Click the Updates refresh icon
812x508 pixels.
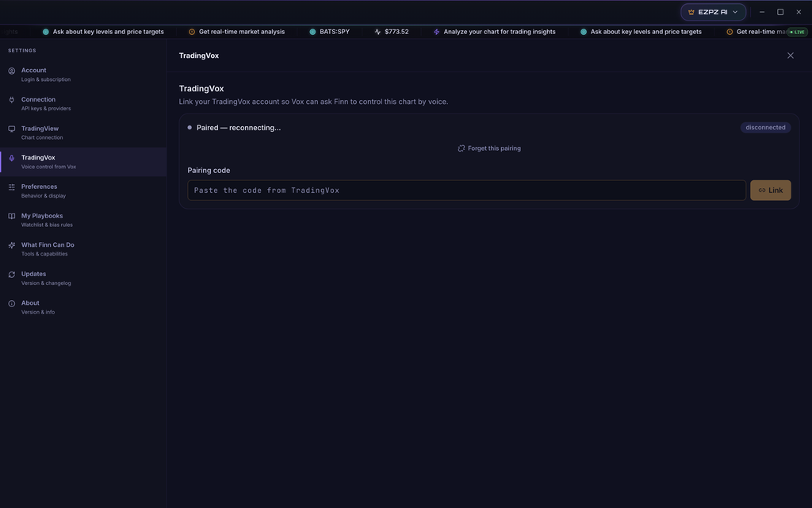pos(11,274)
